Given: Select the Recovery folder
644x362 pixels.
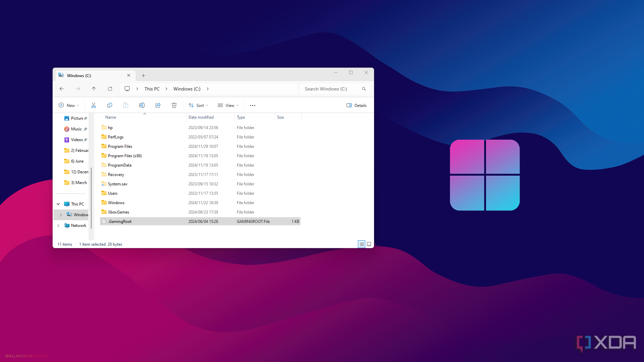Looking at the screenshot, I should click(200, 175).
